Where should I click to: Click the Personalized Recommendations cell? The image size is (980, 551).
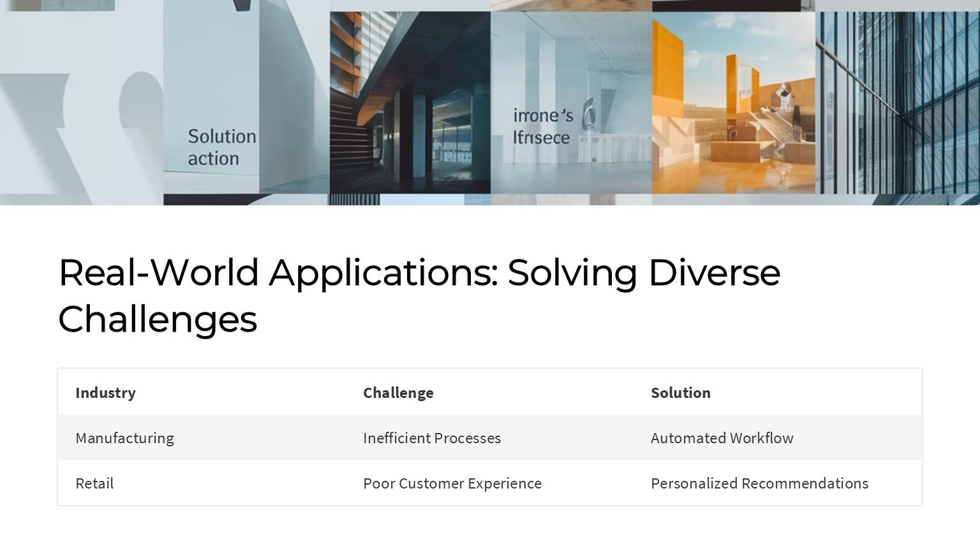pos(759,483)
